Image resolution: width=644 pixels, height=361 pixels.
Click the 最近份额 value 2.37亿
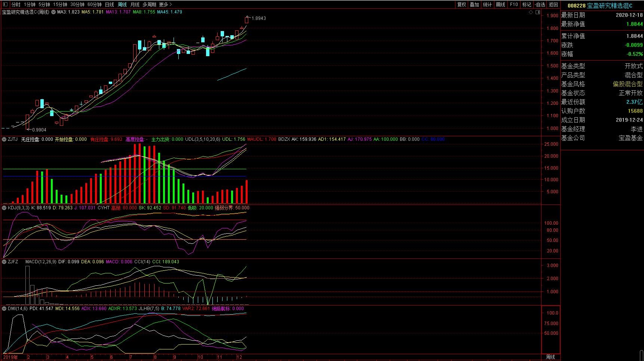coord(635,102)
